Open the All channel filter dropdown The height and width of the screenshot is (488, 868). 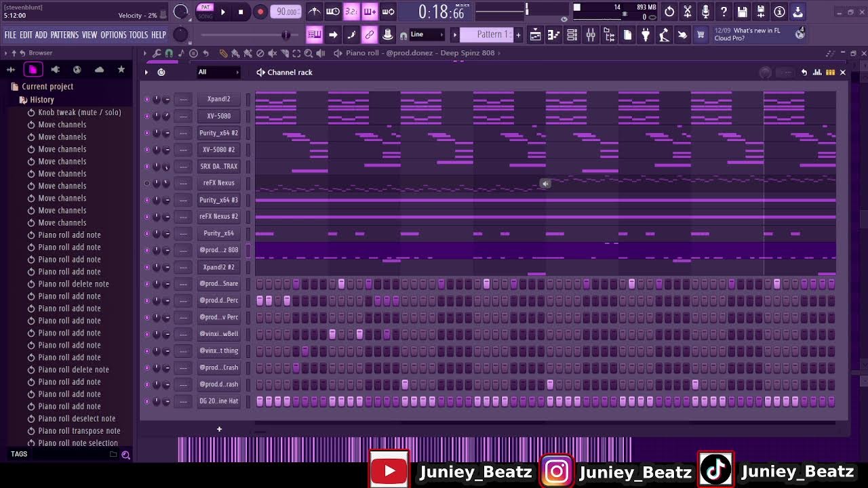click(218, 72)
